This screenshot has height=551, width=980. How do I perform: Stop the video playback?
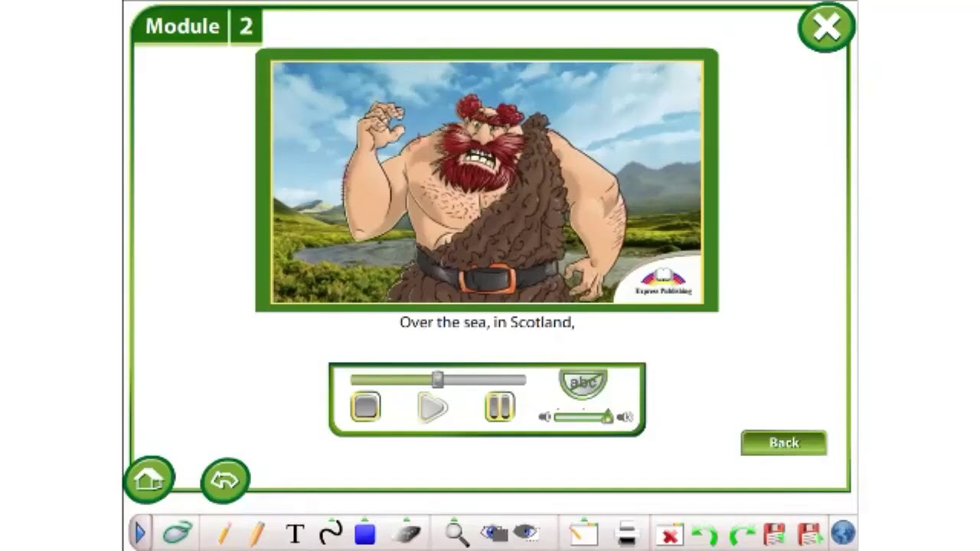(x=365, y=406)
